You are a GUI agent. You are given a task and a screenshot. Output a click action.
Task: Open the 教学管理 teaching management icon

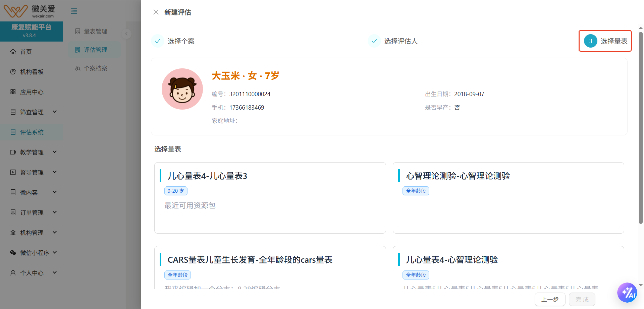13,152
